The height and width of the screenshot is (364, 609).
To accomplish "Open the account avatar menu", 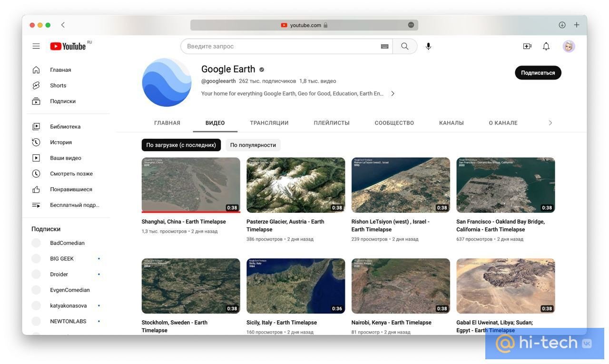I will click(569, 46).
